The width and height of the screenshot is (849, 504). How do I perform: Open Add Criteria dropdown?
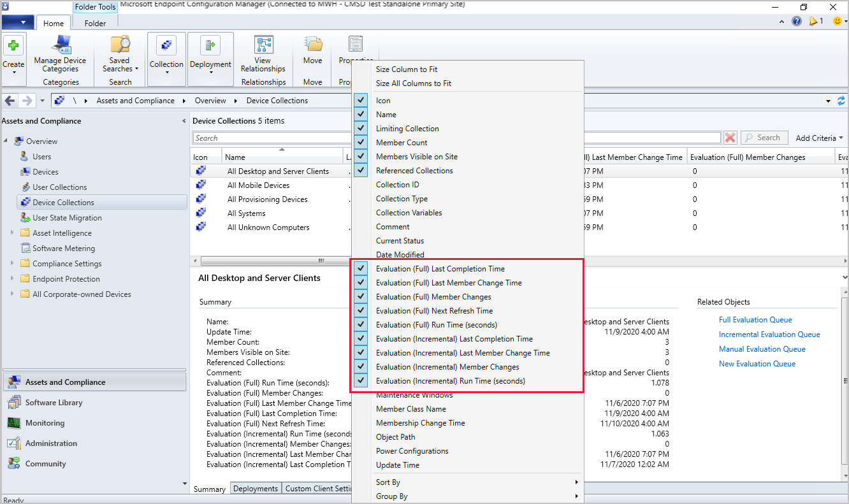coord(819,138)
